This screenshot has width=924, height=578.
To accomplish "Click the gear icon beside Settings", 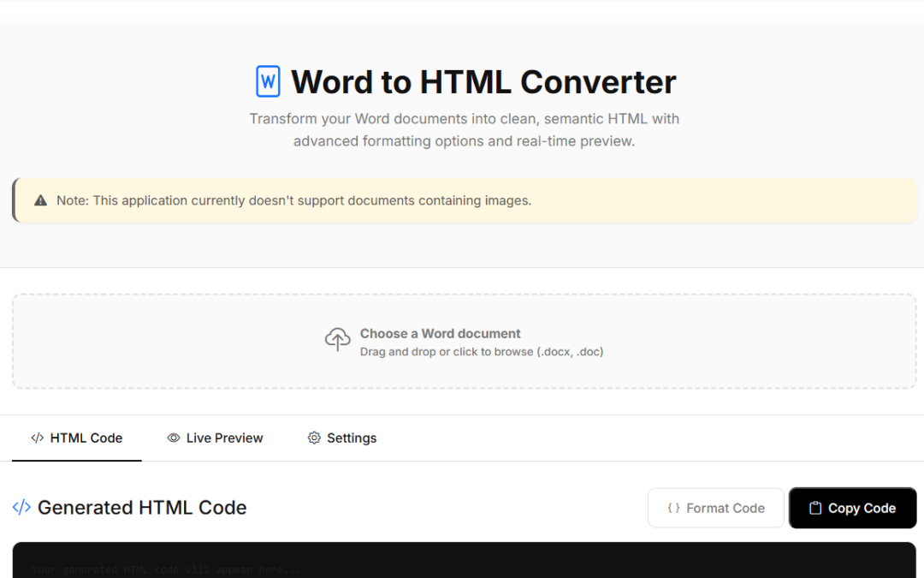I will tap(314, 438).
